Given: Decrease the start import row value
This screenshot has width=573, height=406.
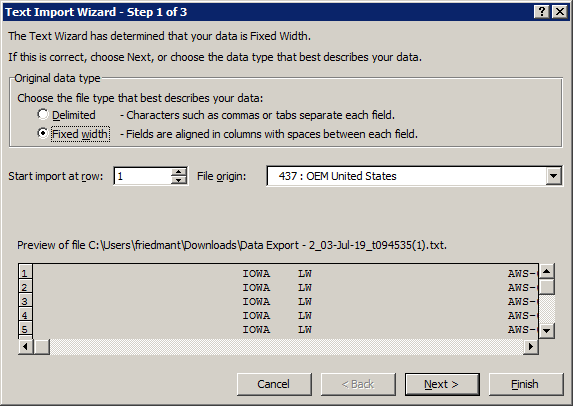Looking at the screenshot, I should pos(179,181).
